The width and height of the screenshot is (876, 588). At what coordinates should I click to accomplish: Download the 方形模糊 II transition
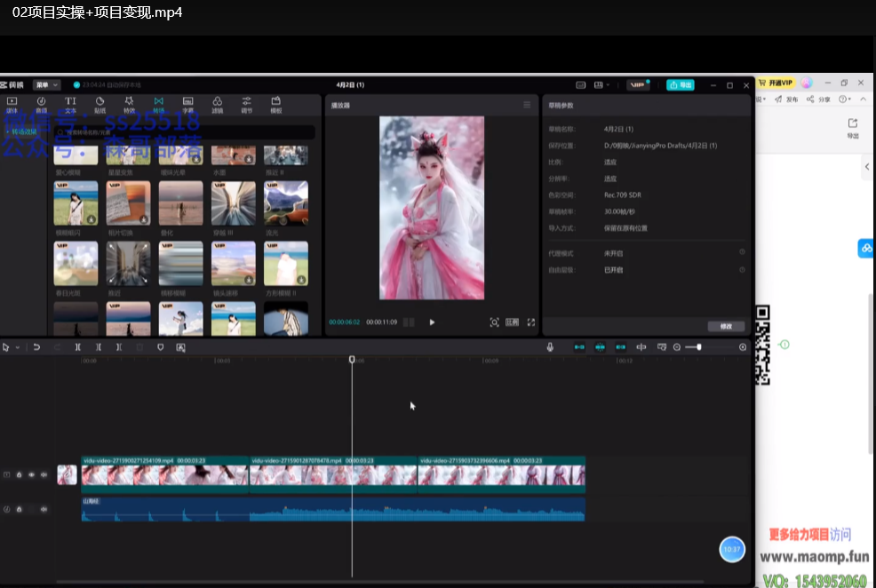[301, 279]
